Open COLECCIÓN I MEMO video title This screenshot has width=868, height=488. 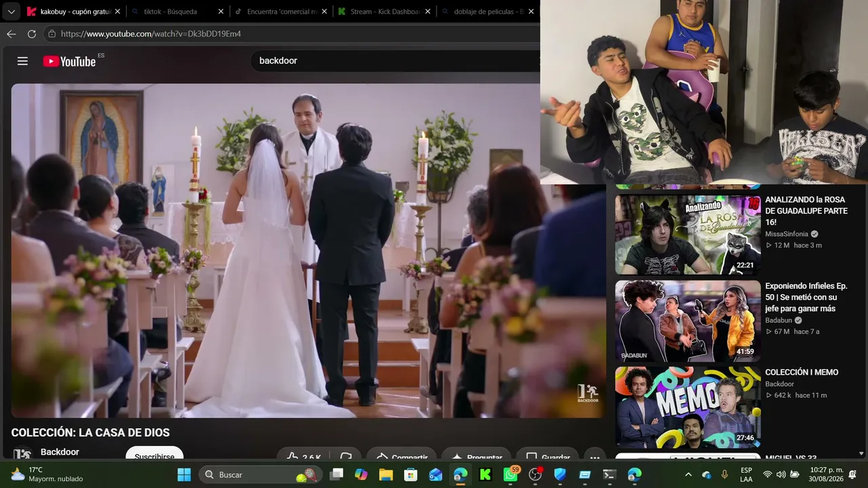point(802,372)
